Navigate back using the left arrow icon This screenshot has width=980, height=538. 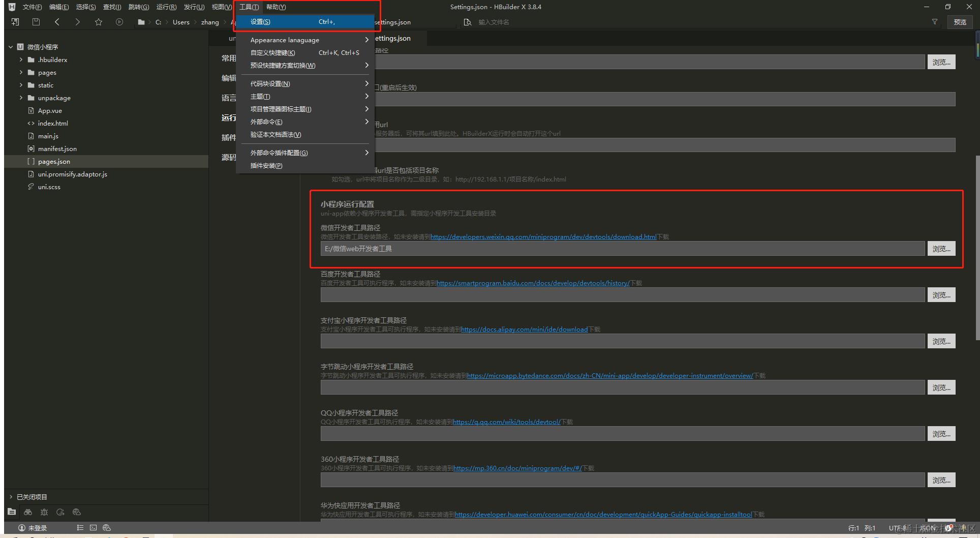(57, 21)
